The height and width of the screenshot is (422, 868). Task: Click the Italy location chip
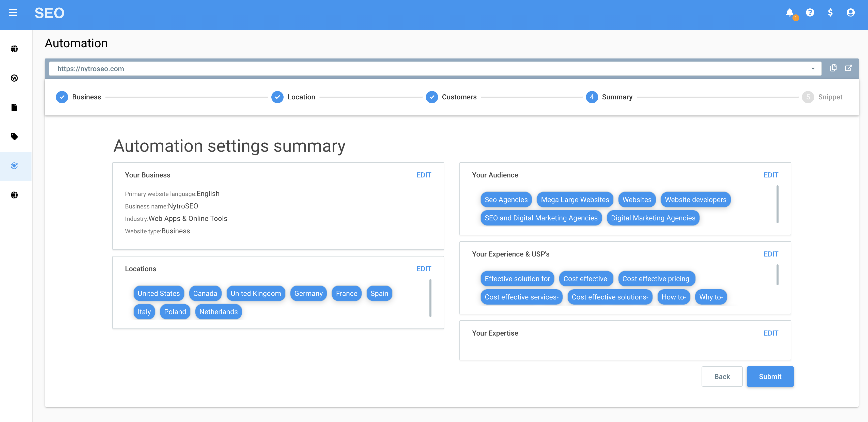click(144, 312)
